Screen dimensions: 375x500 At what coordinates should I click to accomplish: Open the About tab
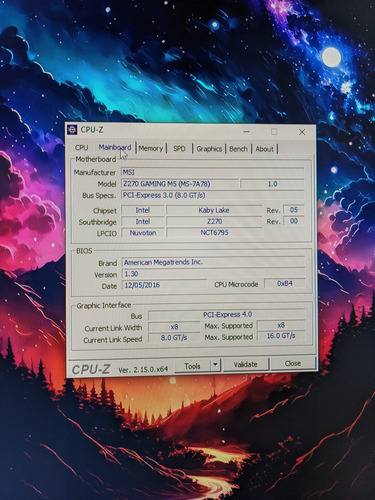click(264, 149)
